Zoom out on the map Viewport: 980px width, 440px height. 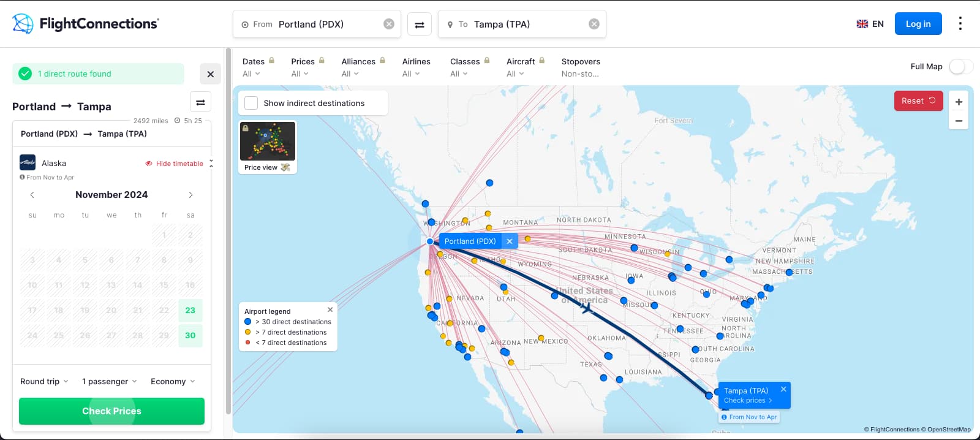point(959,121)
